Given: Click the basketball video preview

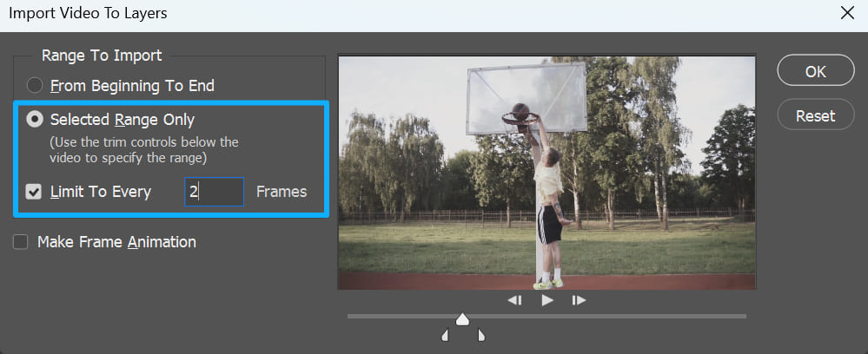Looking at the screenshot, I should (x=547, y=173).
